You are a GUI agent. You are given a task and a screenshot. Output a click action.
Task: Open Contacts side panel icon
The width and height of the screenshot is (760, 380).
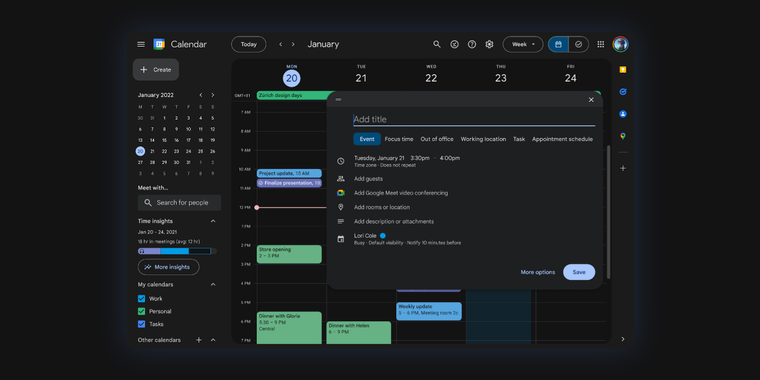[x=623, y=114]
